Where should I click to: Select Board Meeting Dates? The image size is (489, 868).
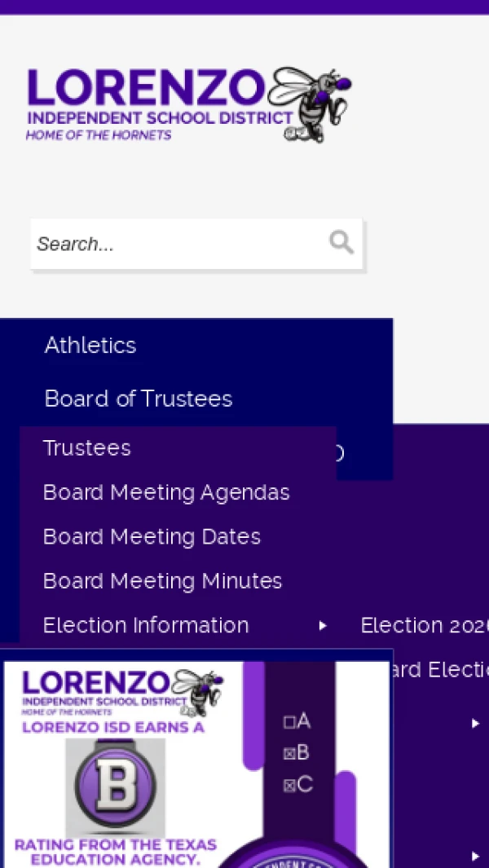point(152,536)
